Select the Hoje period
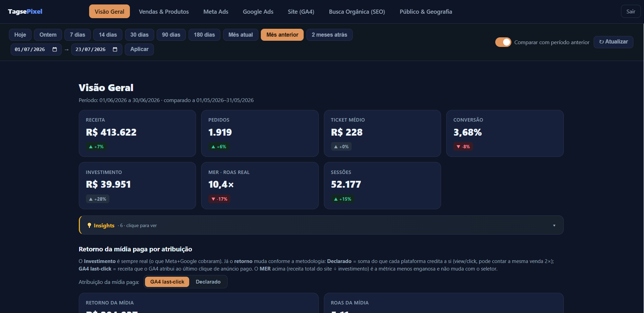The width and height of the screenshot is (644, 313). [20, 35]
